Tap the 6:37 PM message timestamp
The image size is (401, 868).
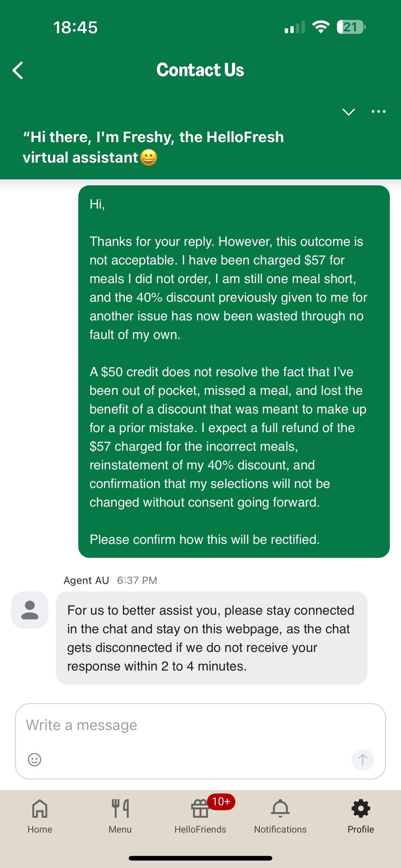[137, 580]
